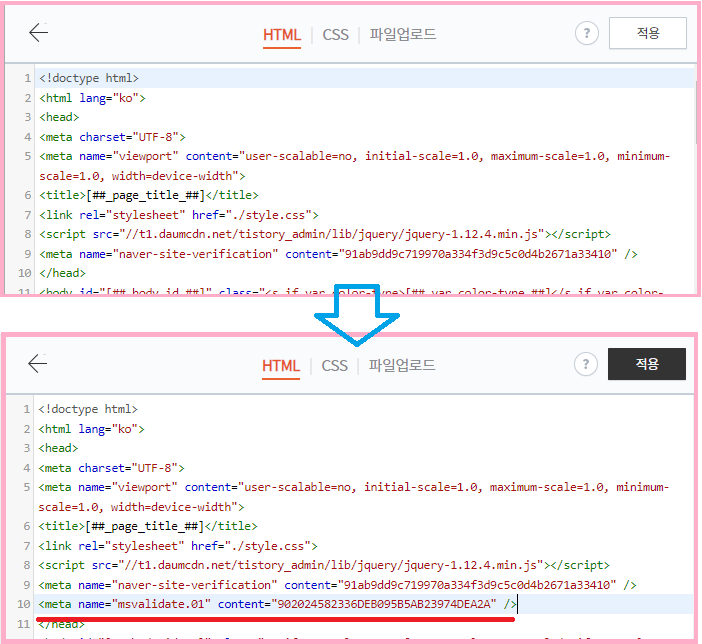
Task: Click the naver-site-verification line in the top editor
Action: pos(338,253)
